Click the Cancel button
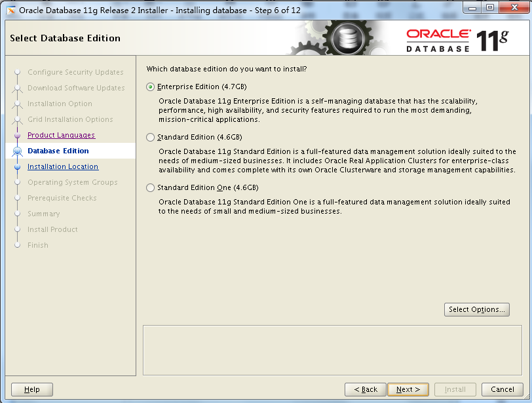532x403 pixels. coord(502,389)
